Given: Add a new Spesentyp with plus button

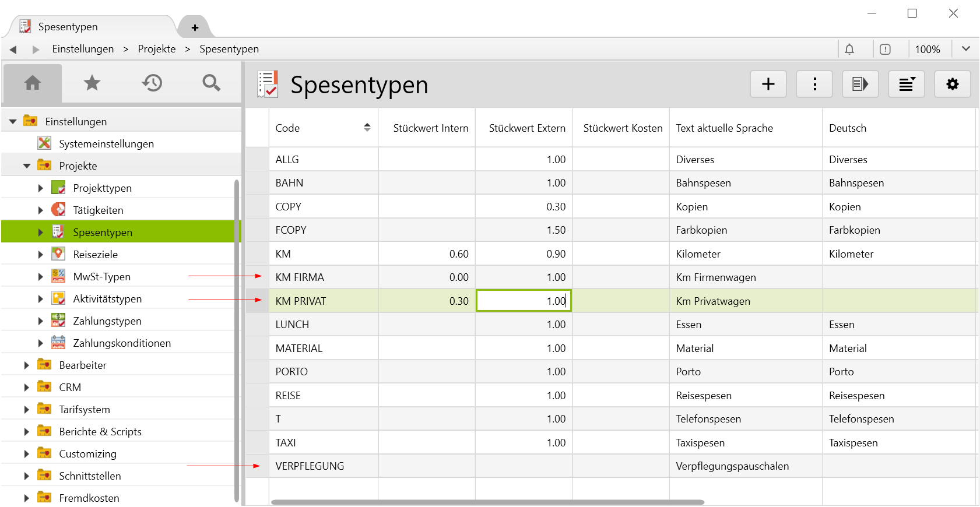Looking at the screenshot, I should [x=768, y=85].
